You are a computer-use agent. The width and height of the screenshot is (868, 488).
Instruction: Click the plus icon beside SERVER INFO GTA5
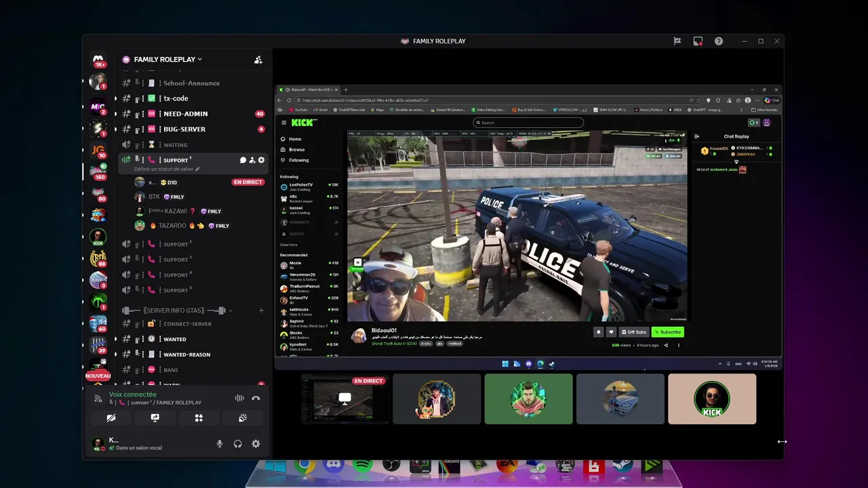click(x=261, y=310)
